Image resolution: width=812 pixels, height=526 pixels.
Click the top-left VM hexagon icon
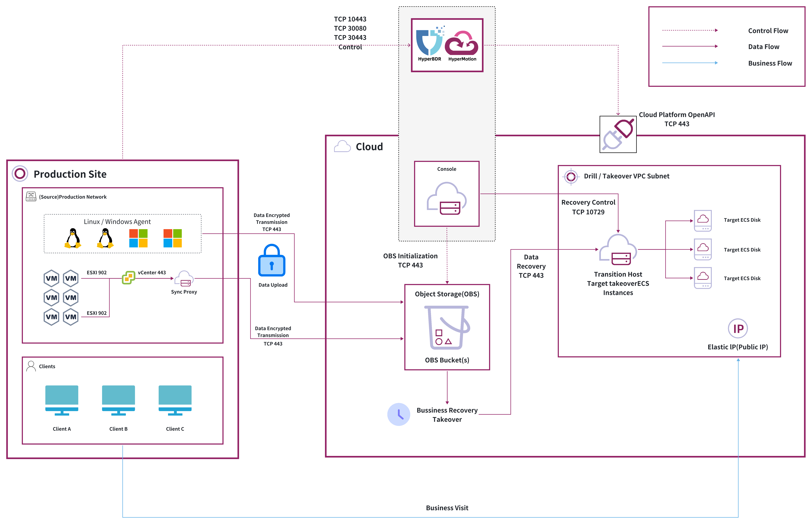click(x=52, y=278)
